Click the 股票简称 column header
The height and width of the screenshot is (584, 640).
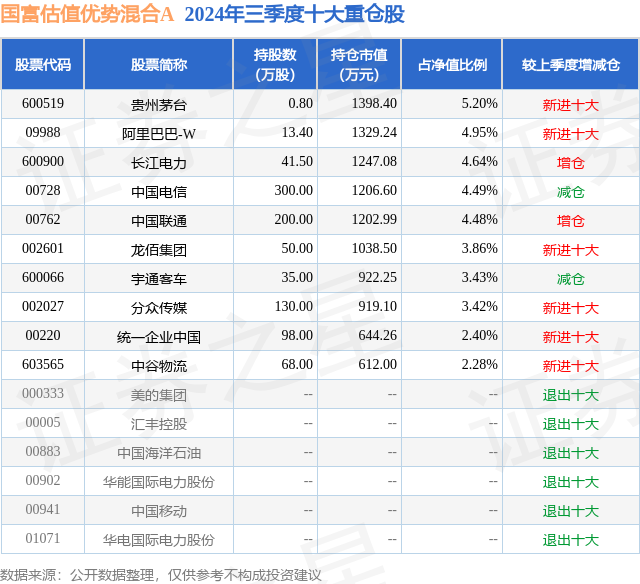159,64
